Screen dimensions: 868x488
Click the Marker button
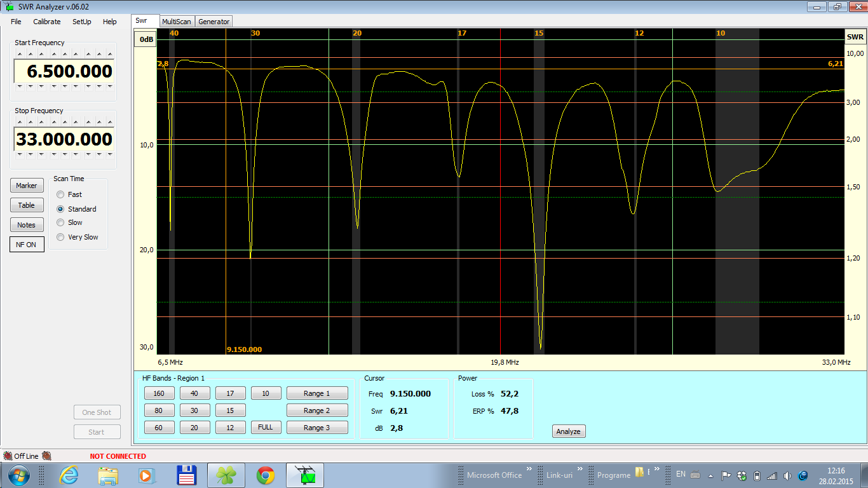pos(27,186)
